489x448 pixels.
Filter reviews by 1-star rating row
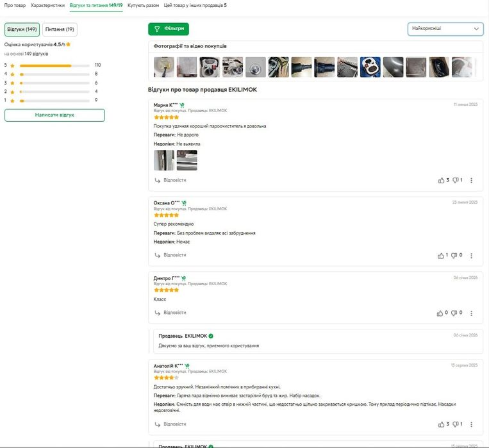[x=51, y=101]
